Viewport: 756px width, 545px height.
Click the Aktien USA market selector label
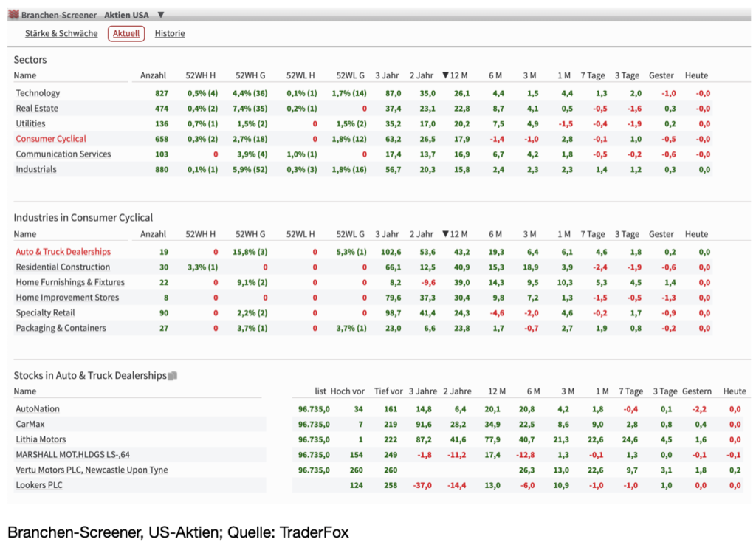pyautogui.click(x=126, y=15)
